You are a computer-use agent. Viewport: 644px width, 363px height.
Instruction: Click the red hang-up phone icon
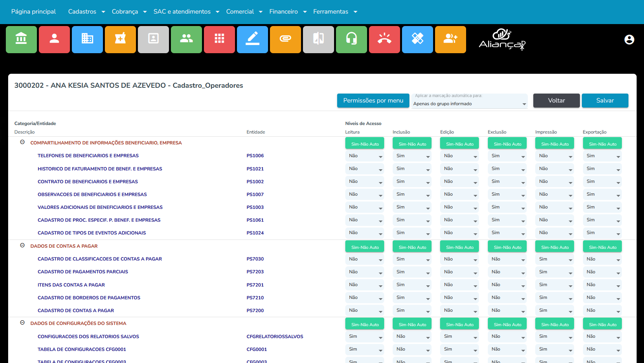pos(385,39)
